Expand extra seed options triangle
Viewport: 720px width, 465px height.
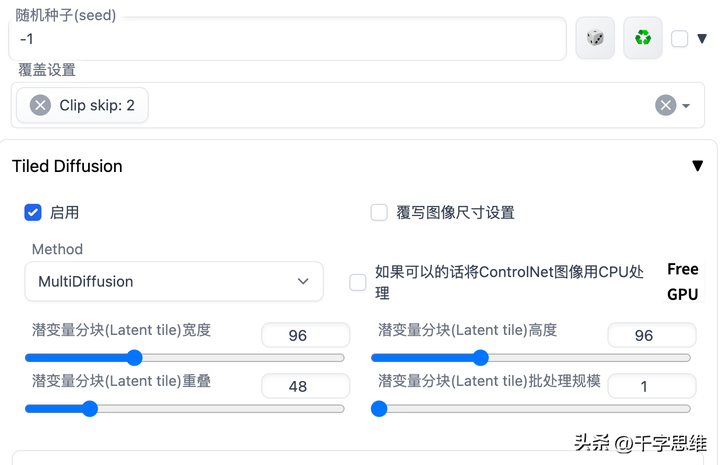tap(702, 39)
